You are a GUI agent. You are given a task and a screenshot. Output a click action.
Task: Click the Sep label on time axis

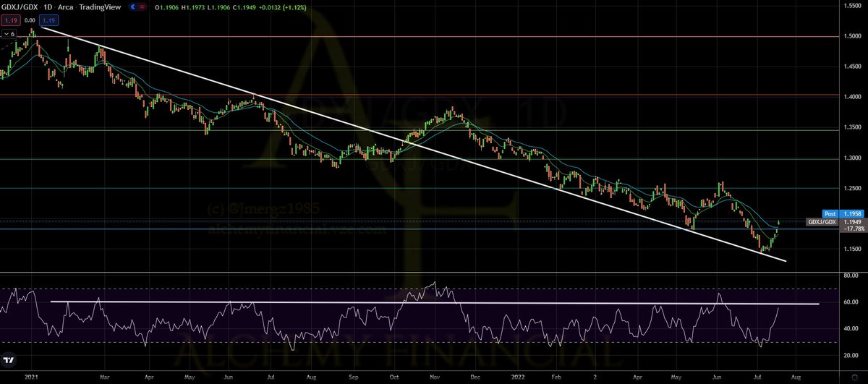(353, 377)
